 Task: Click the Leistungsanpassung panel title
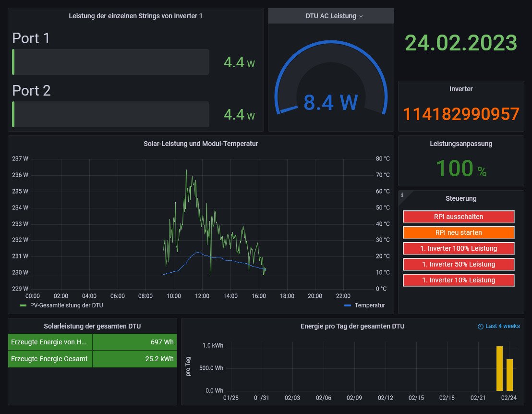pyautogui.click(x=461, y=144)
